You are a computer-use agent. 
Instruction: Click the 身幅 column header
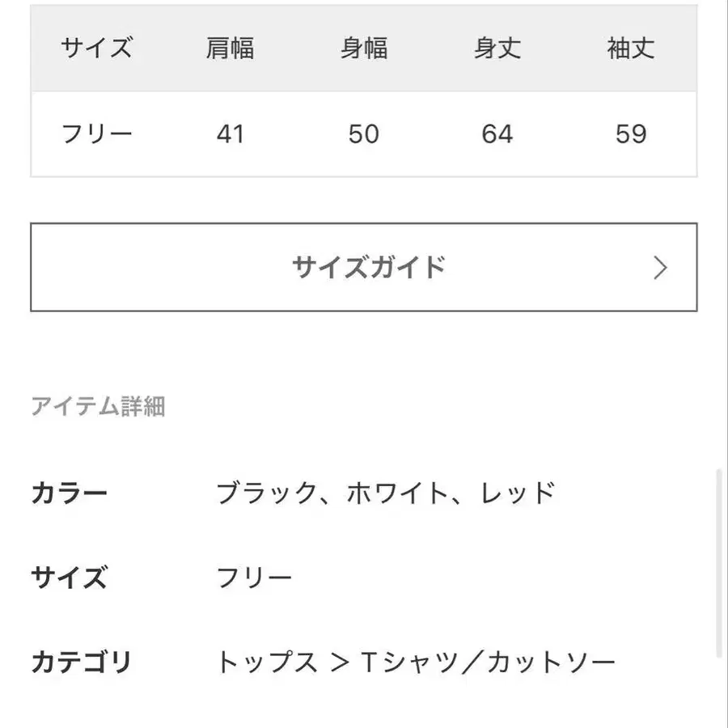point(364,49)
